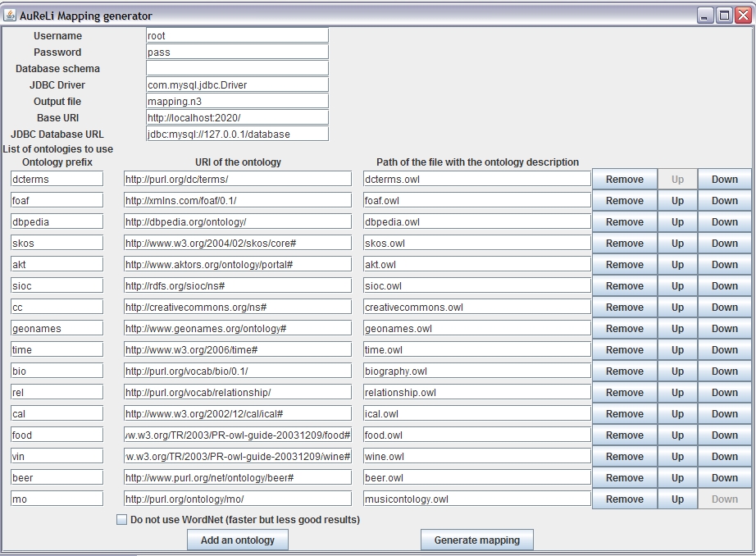756x556 pixels.
Task: Click the Generate mapping button
Action: coord(476,540)
